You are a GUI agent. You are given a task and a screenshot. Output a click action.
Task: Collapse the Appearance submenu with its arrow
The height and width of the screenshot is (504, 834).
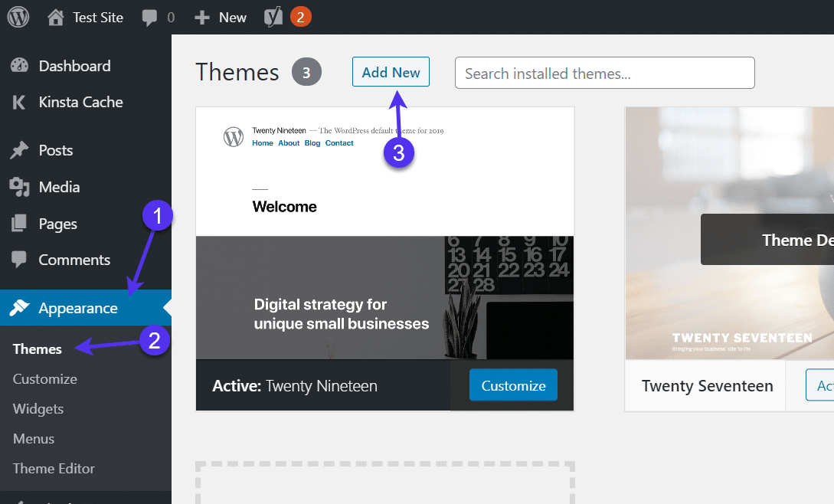click(164, 307)
